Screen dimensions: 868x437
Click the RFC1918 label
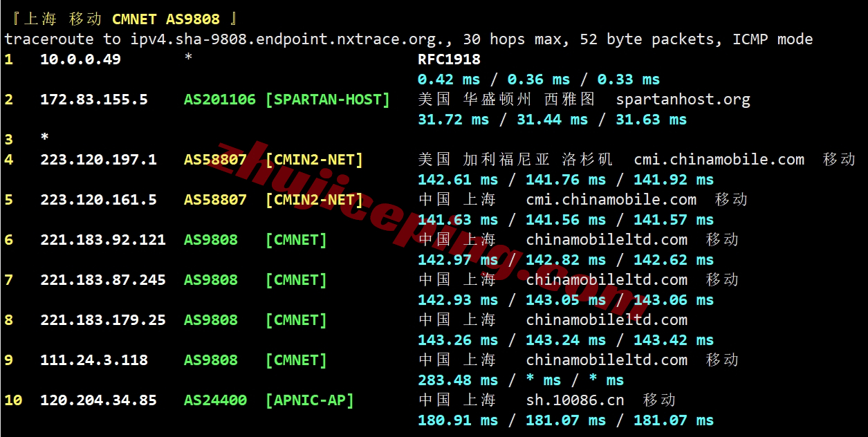click(449, 59)
